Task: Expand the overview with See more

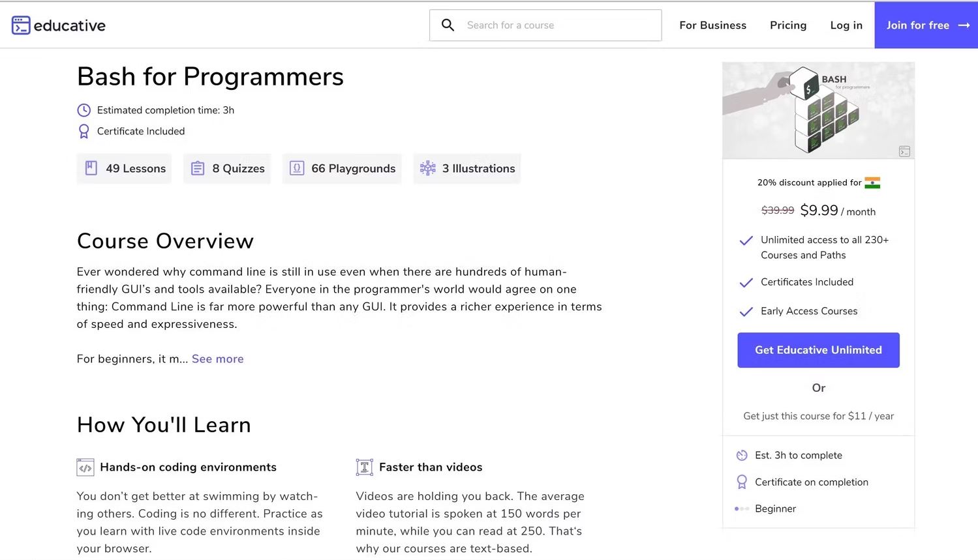Action: coord(218,359)
